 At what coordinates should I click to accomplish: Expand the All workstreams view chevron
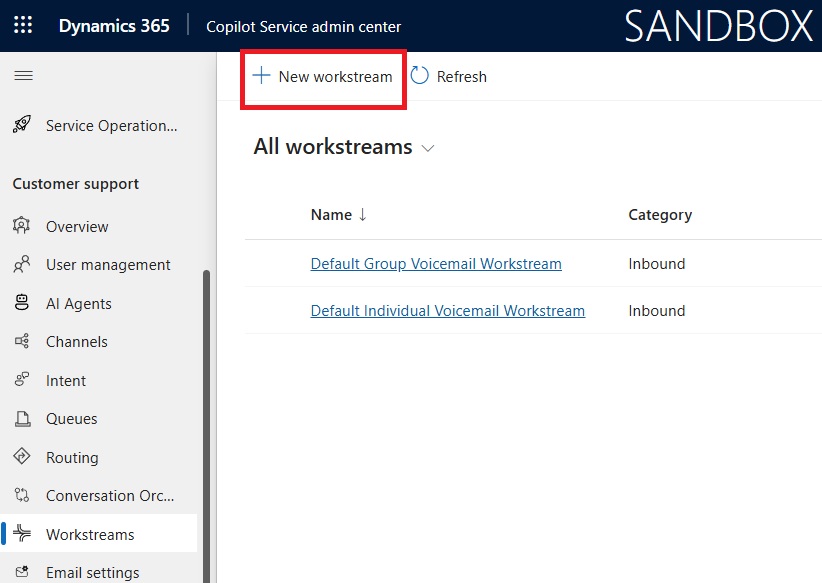pos(428,148)
